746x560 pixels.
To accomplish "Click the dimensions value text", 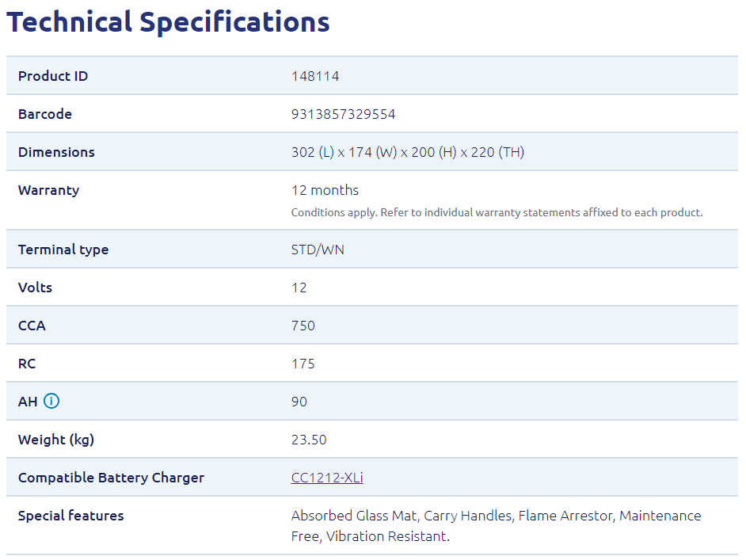I will pyautogui.click(x=407, y=152).
